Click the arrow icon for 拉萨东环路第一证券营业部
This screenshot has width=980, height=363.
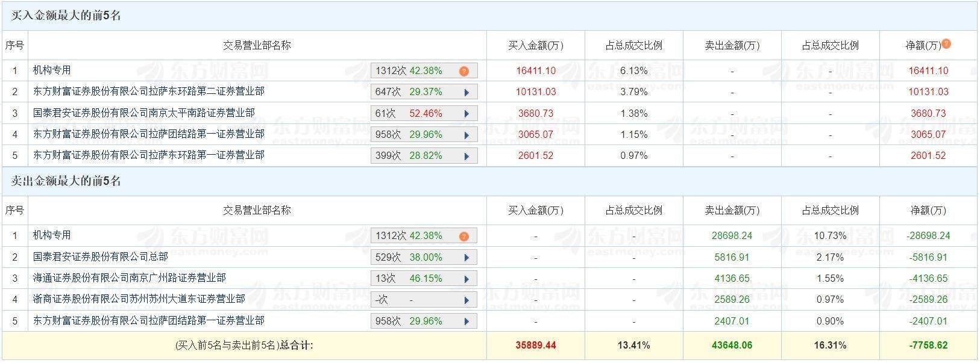click(466, 156)
